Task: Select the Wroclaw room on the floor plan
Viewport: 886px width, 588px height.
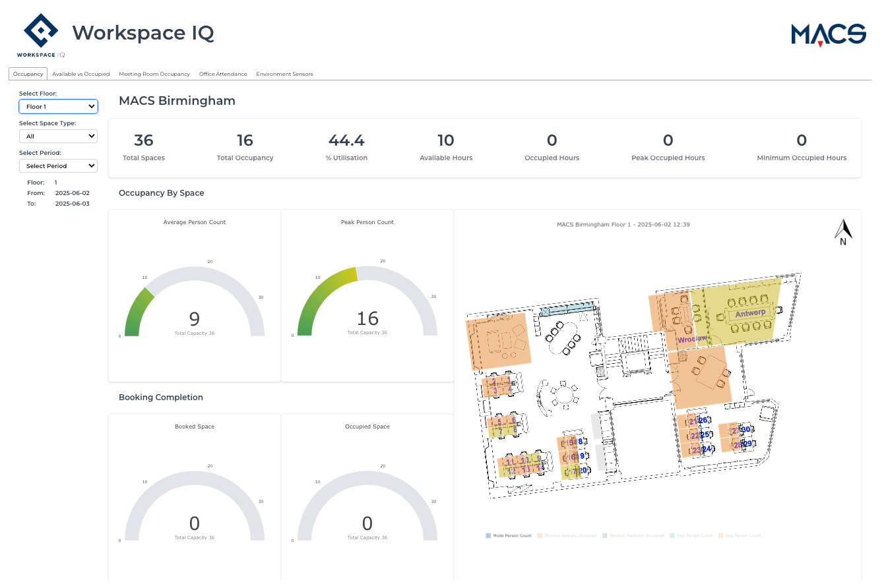Action: coord(693,339)
